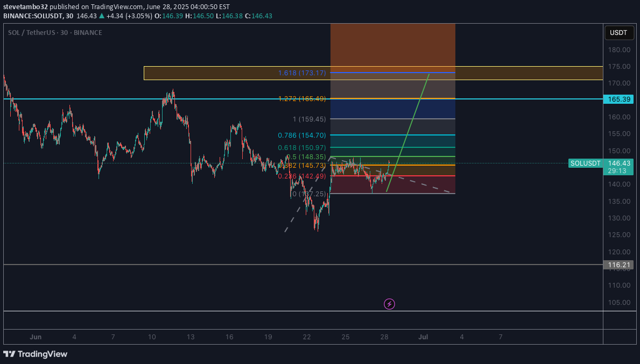Click the 130.00 price axis label
This screenshot has width=640, height=364.
(x=619, y=218)
